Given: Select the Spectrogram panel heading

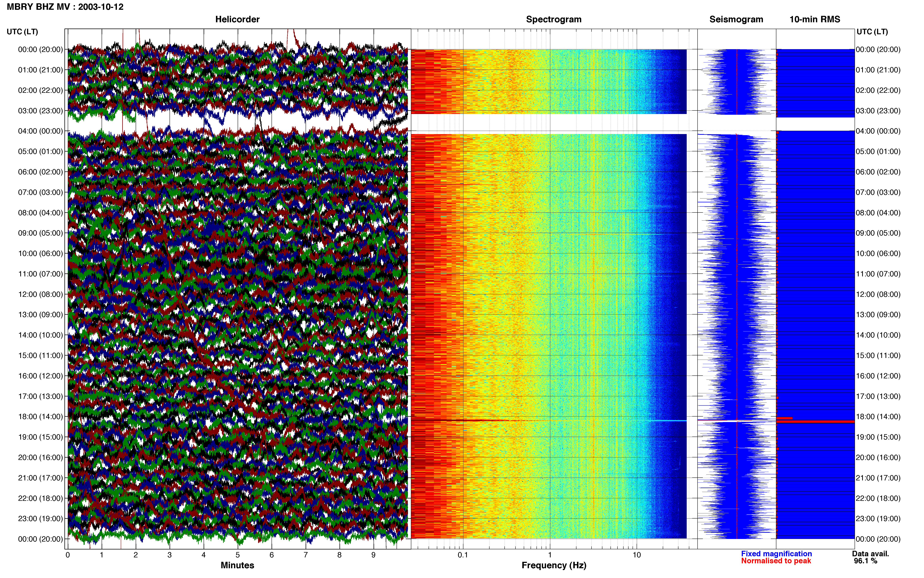Looking at the screenshot, I should [x=554, y=20].
